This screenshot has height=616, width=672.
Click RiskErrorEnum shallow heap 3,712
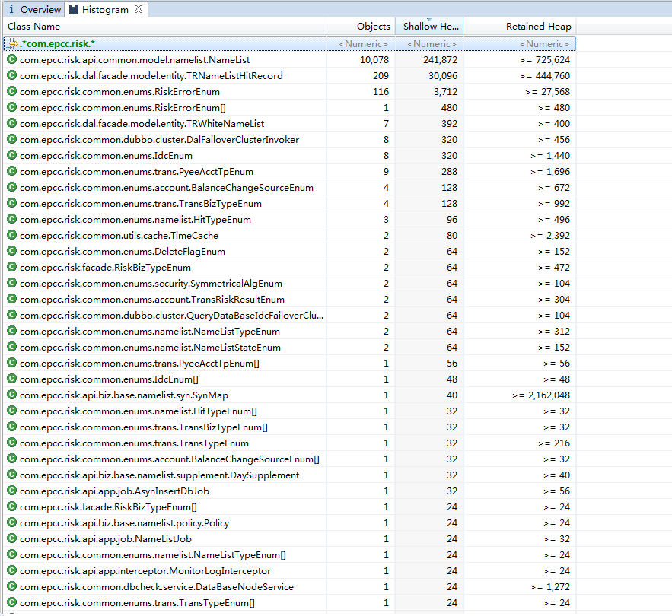tap(445, 92)
